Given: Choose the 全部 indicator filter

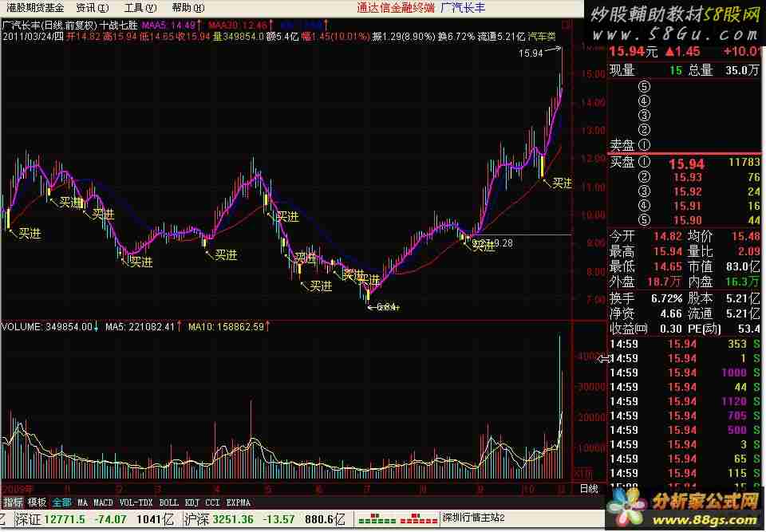Looking at the screenshot, I should tap(62, 502).
